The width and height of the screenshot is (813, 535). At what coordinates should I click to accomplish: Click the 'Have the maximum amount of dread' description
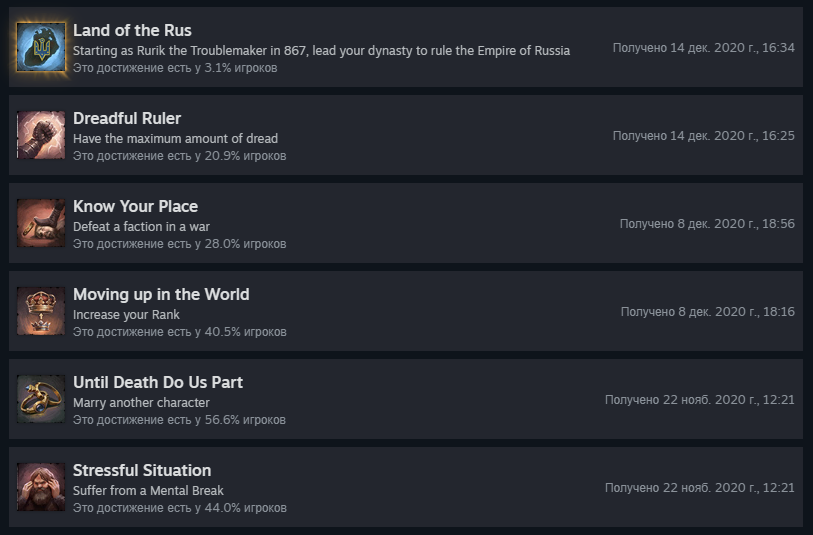click(175, 139)
